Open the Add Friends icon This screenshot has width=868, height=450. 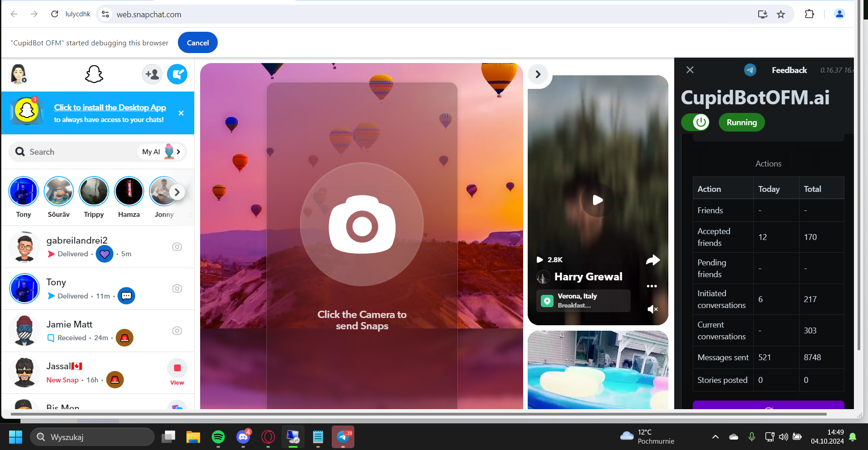point(152,74)
